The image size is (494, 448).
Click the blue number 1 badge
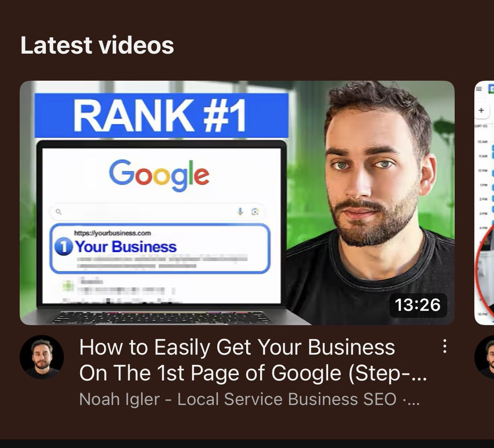(x=63, y=247)
